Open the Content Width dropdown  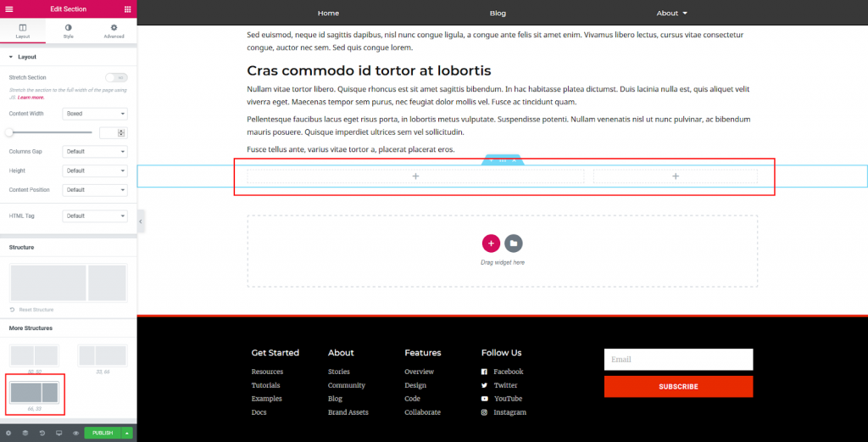pyautogui.click(x=95, y=113)
